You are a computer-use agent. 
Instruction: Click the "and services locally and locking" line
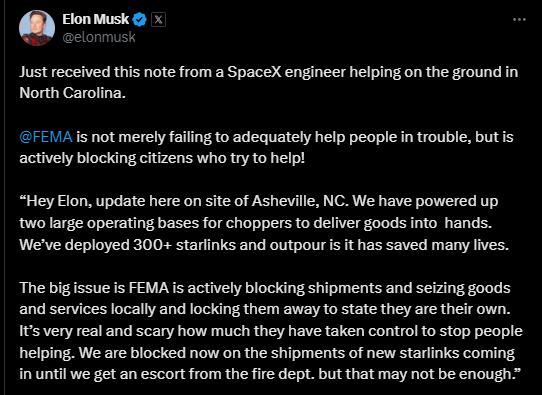click(x=265, y=309)
